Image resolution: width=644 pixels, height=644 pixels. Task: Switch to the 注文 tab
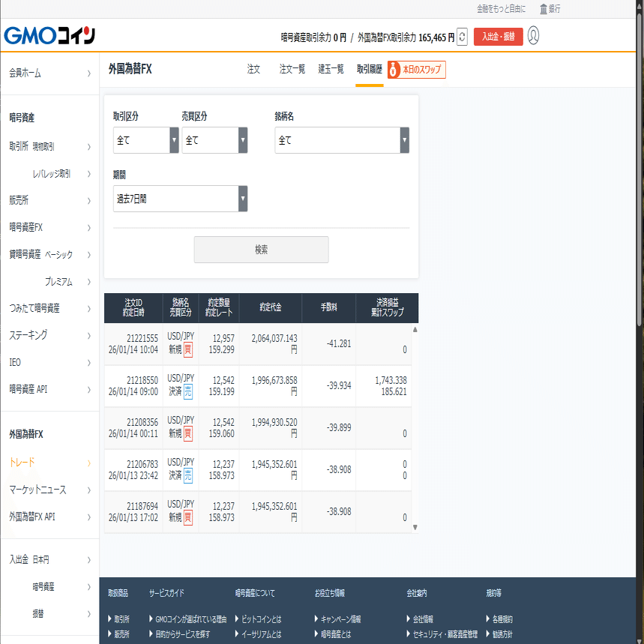[253, 69]
